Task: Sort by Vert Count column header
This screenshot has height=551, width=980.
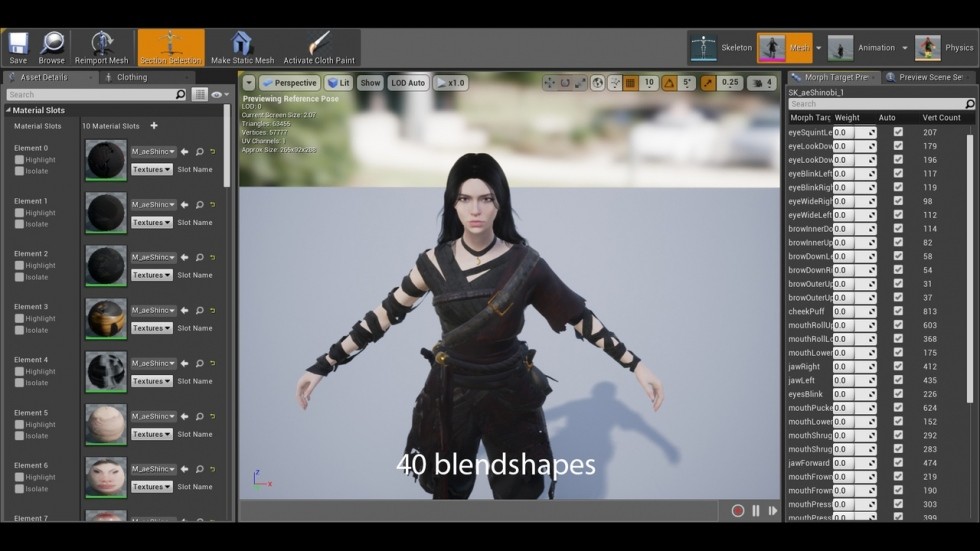Action: click(941, 117)
